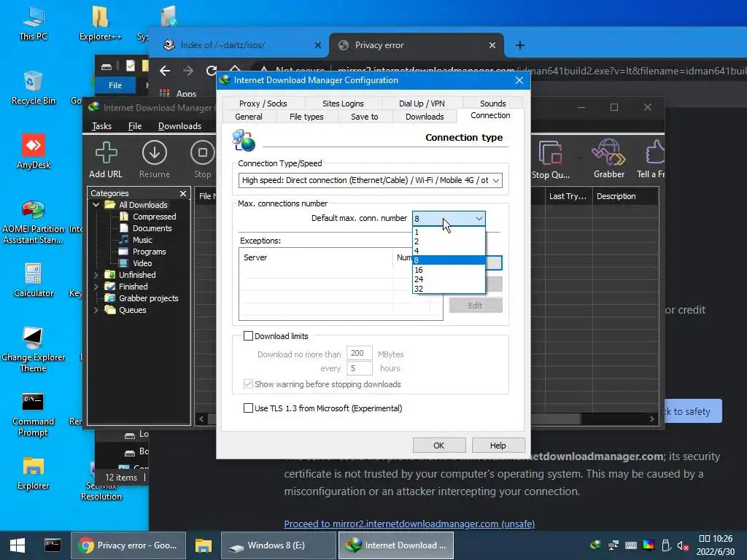Open the IDM File menu

135,126
